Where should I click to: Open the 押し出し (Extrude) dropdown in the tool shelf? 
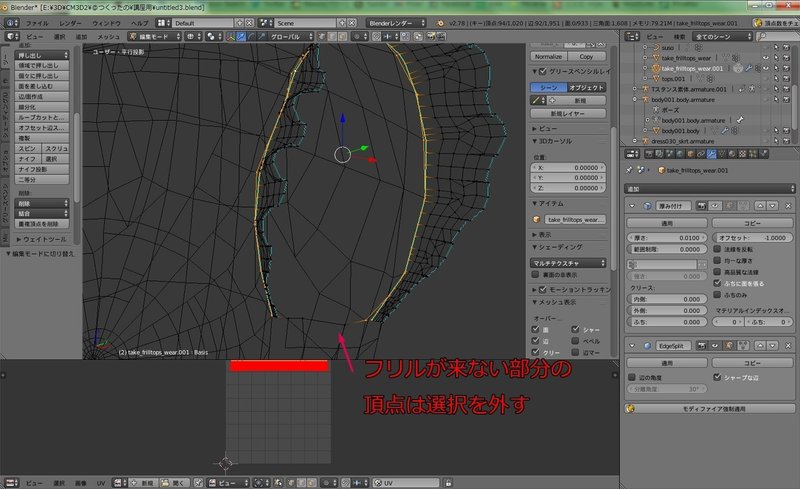(42, 55)
